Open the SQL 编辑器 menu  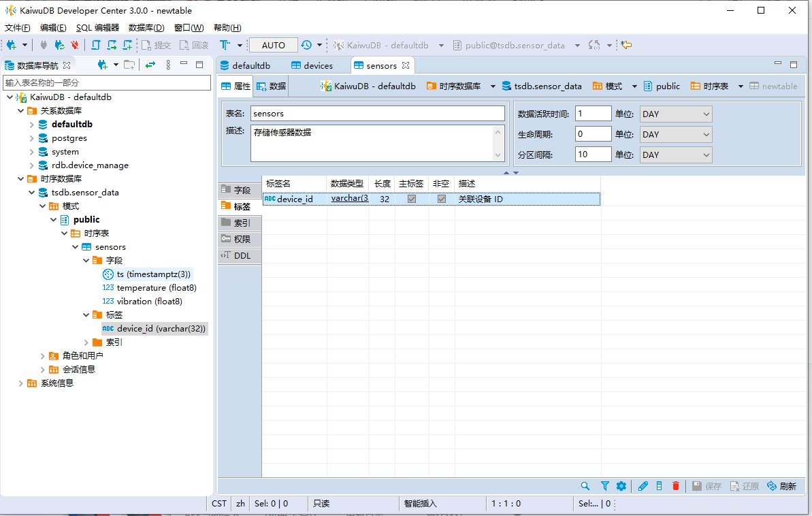coord(97,27)
